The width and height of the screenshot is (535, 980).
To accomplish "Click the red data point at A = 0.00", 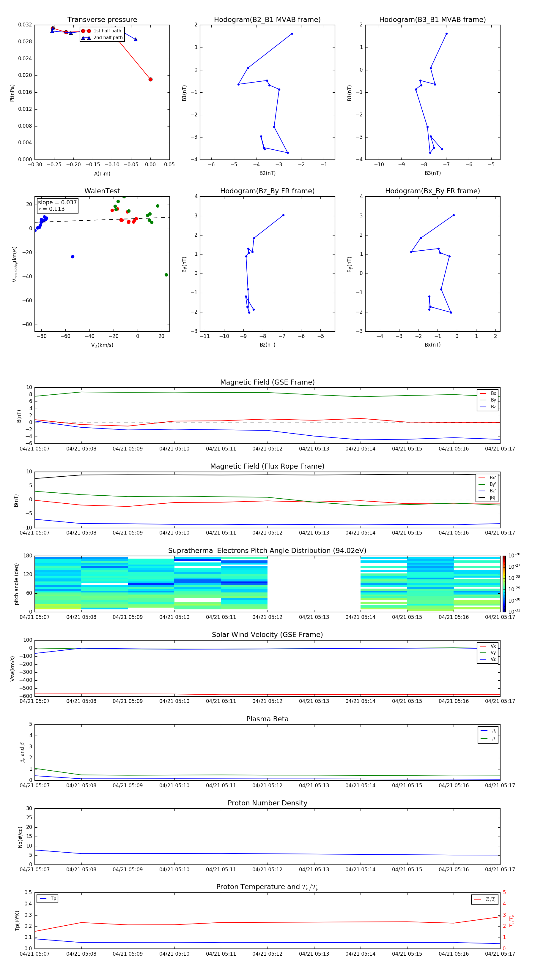I will (150, 80).
